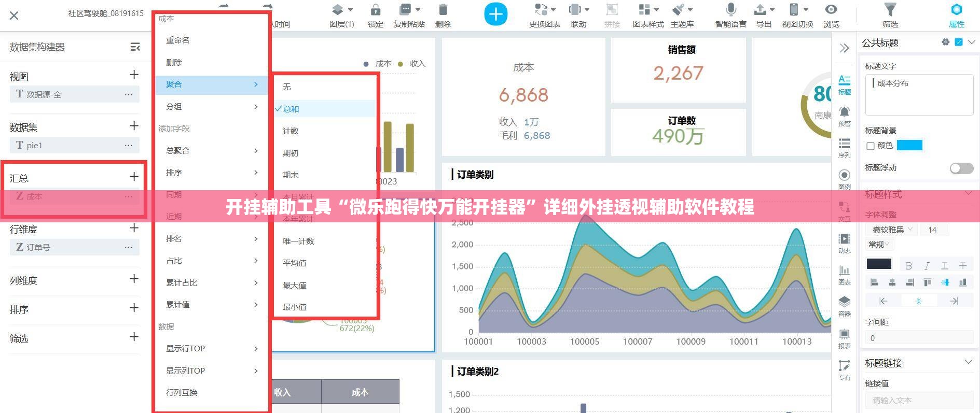Viewport: 980px width, 413px height.
Task: Toggle italic I text formatting
Action: [927, 266]
